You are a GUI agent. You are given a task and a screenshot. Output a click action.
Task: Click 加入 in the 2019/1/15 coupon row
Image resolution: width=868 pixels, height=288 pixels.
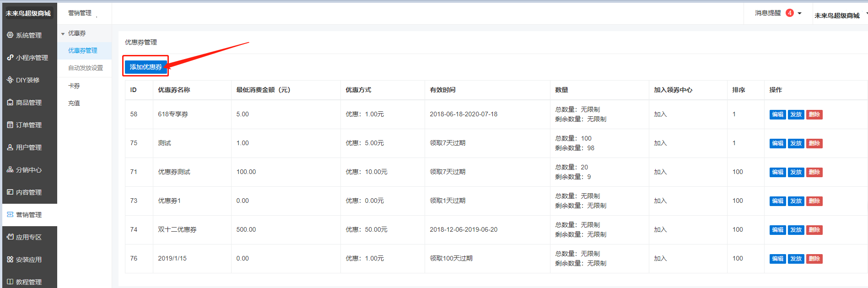click(660, 258)
